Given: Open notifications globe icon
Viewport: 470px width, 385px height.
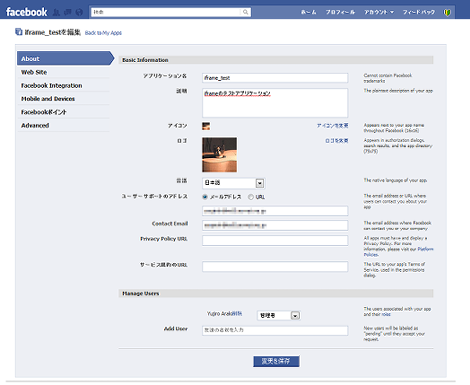Looking at the screenshot, I should click(x=79, y=12).
